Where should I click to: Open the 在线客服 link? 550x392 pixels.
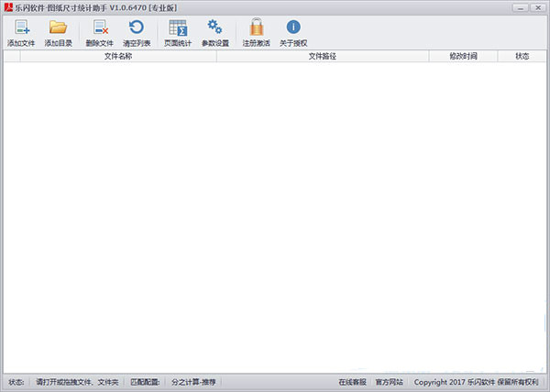click(353, 382)
